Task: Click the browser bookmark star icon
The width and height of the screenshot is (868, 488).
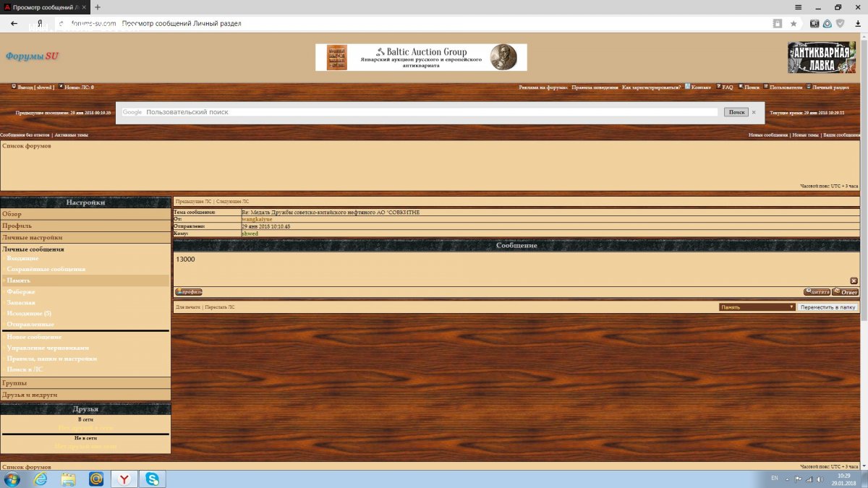Action: point(793,23)
